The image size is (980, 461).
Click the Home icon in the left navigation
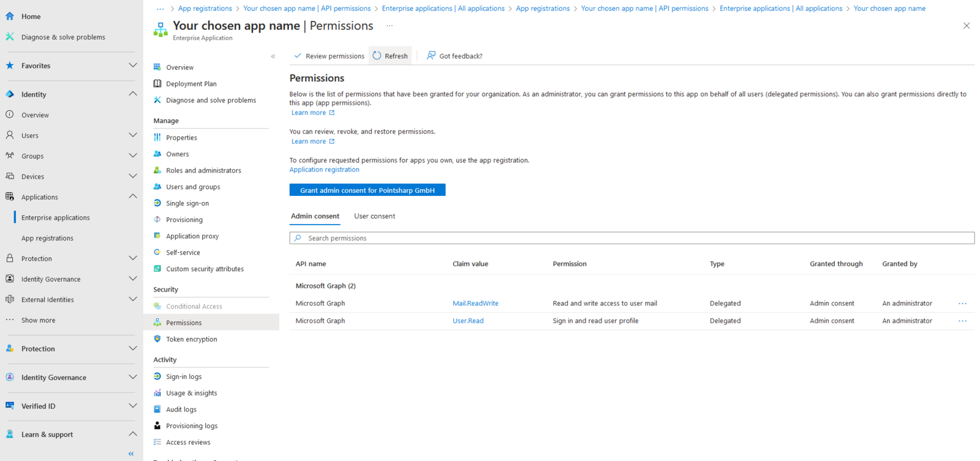[10, 17]
